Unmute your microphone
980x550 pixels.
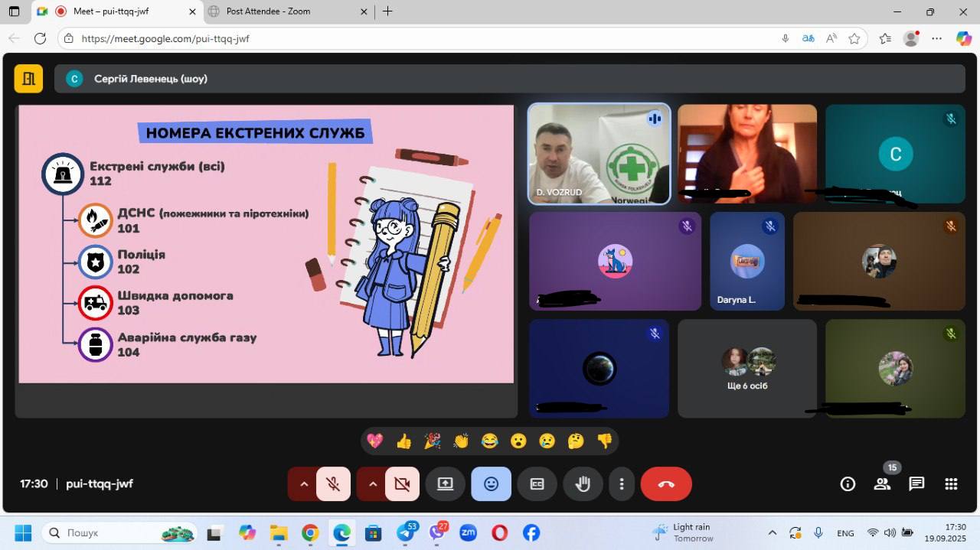pos(333,484)
